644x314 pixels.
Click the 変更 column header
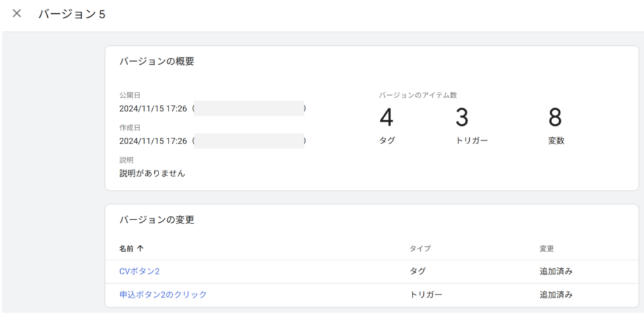point(547,249)
